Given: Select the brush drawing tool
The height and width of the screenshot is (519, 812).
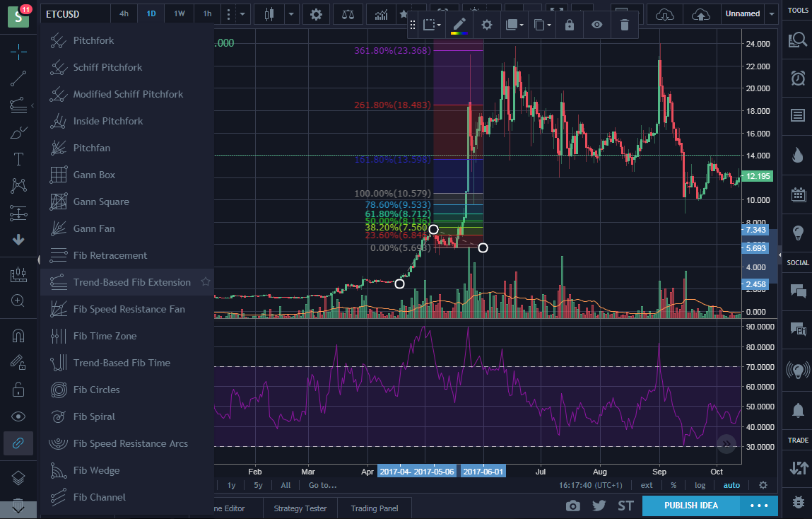Looking at the screenshot, I should [18, 133].
